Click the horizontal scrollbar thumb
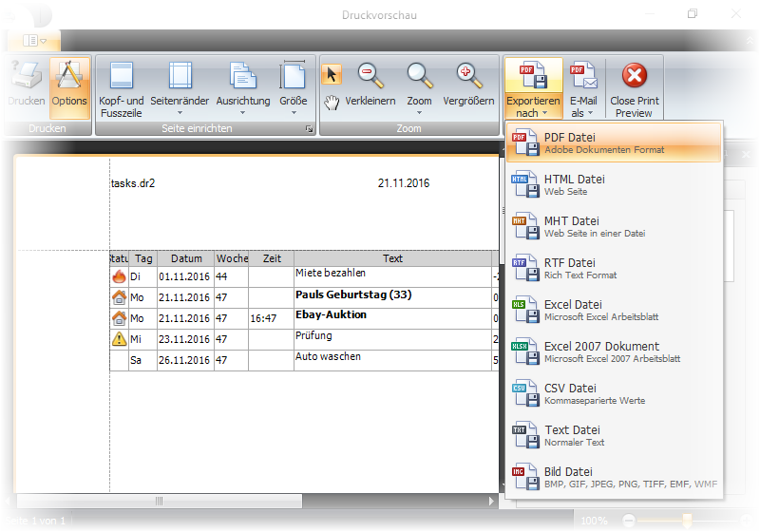This screenshot has width=760, height=532. coord(160,501)
